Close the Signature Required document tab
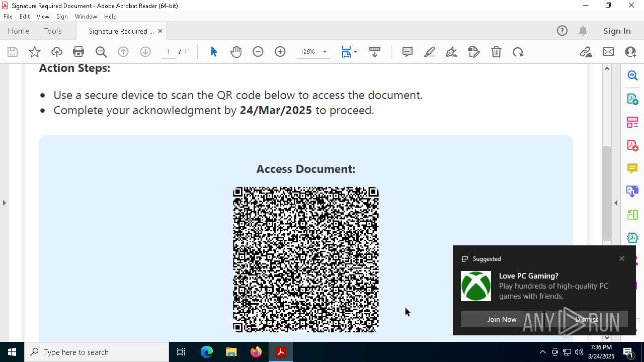 coord(160,31)
